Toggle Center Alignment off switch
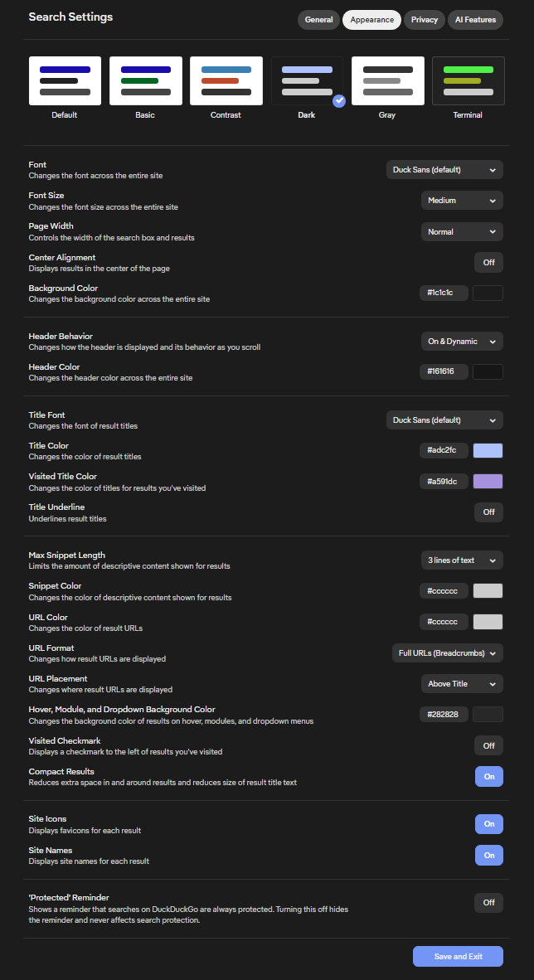This screenshot has height=980, width=534. pyautogui.click(x=488, y=262)
